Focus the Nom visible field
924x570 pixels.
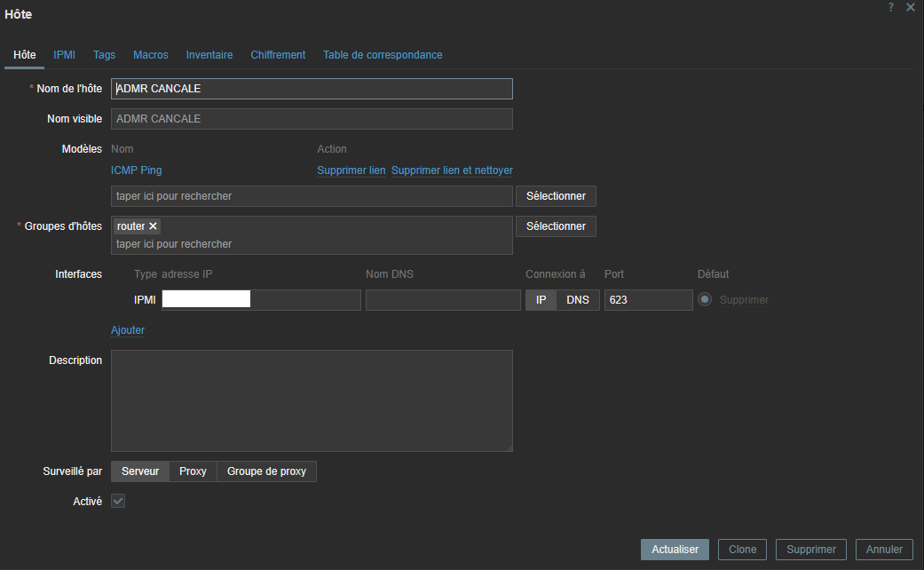(312, 119)
